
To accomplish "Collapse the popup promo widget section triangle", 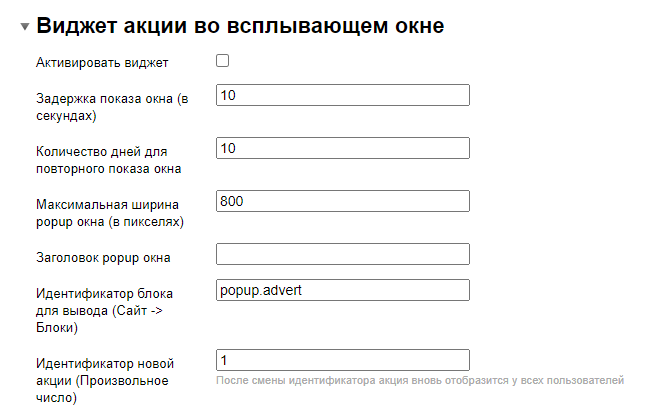I will [x=24, y=27].
